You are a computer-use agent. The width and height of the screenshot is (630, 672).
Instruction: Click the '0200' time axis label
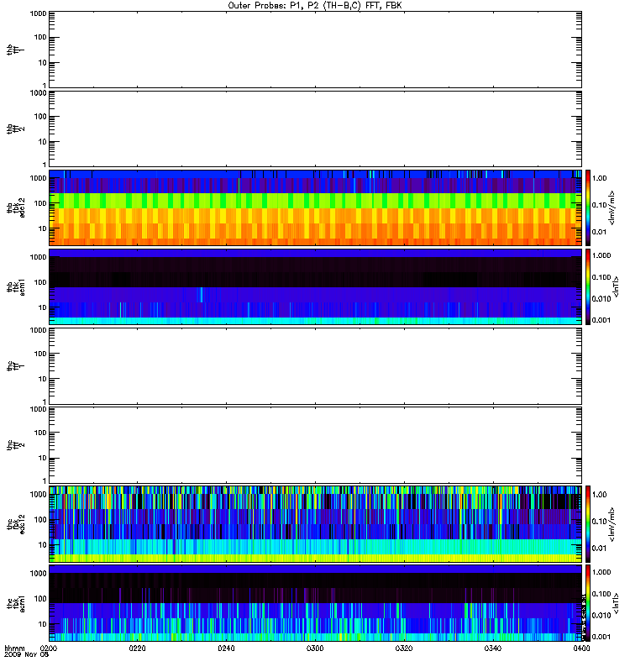[49, 648]
